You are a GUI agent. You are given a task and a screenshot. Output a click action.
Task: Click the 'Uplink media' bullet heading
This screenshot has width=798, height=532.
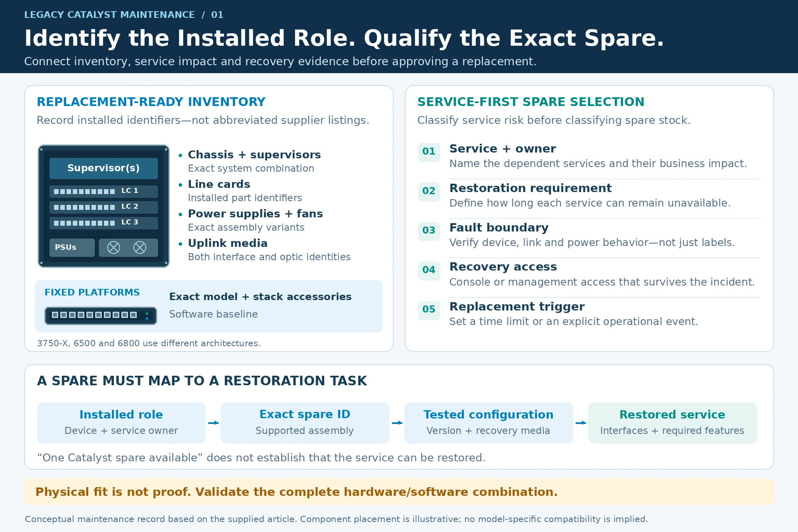point(228,243)
